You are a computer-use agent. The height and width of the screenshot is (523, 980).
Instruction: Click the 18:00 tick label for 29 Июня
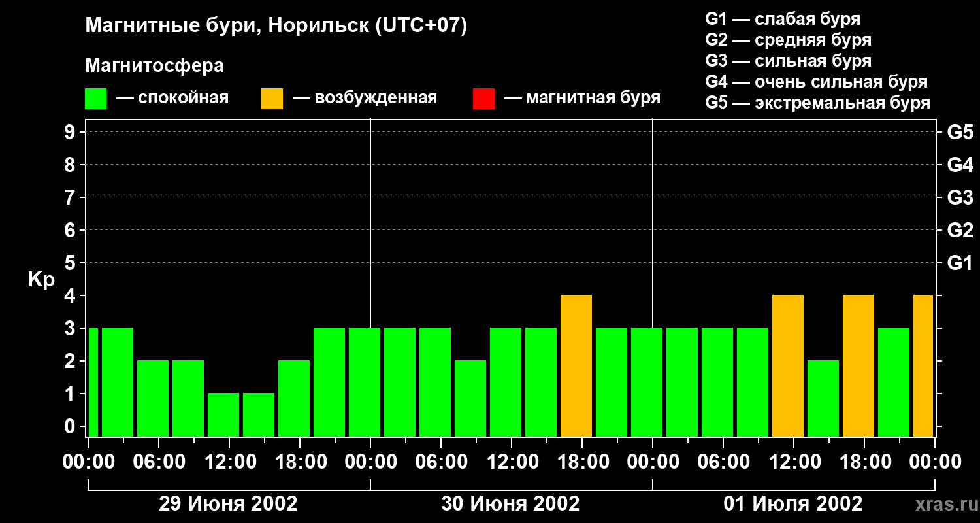[x=300, y=462]
